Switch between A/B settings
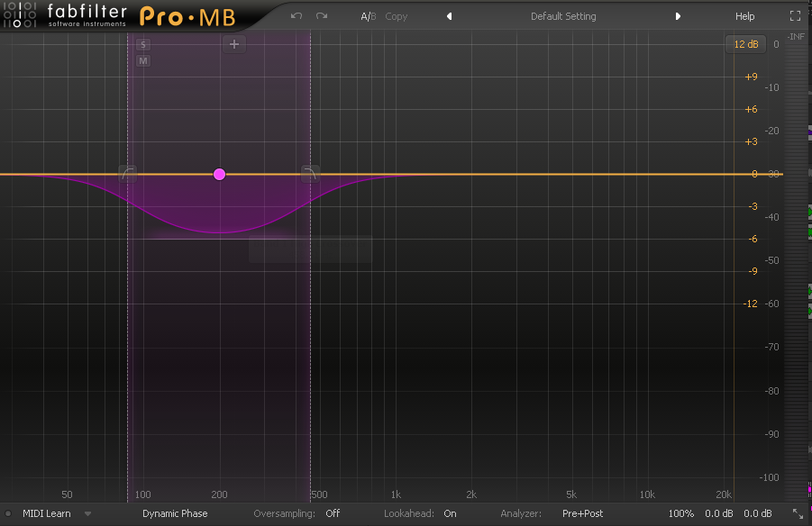Screen dimensions: 812x526 tap(368, 15)
